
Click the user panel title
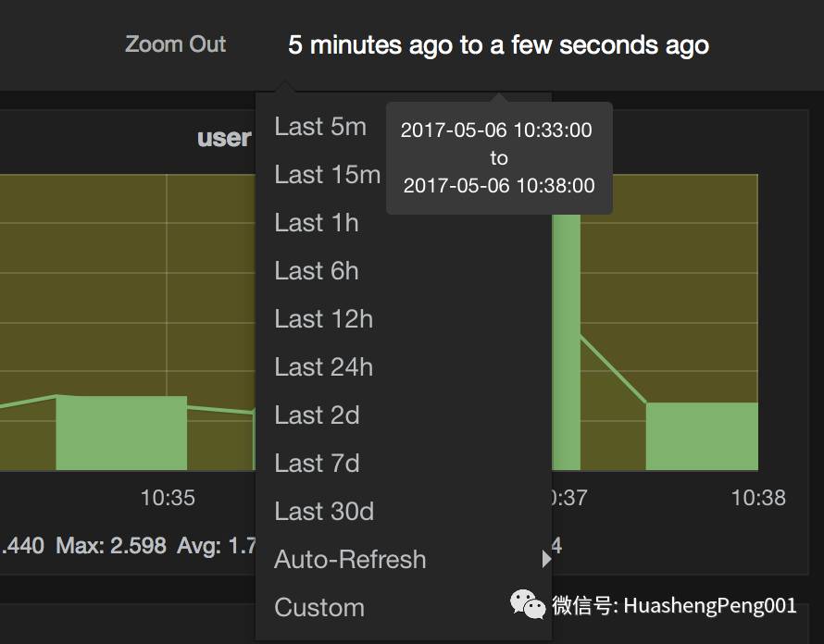tap(224, 138)
